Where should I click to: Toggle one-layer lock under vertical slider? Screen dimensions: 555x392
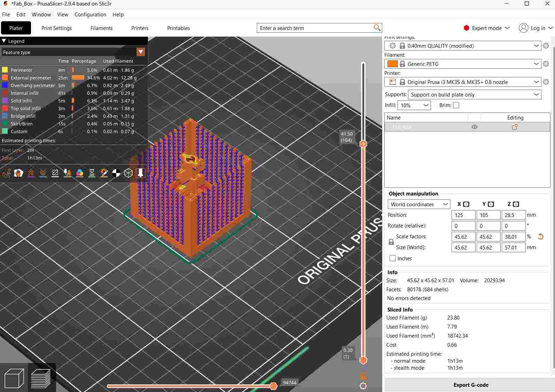(x=363, y=376)
